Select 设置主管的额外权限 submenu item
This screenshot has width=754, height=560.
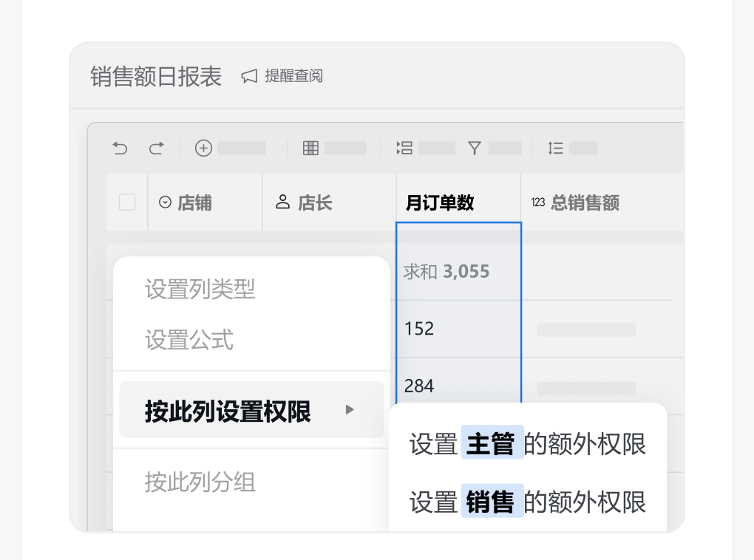point(528,444)
